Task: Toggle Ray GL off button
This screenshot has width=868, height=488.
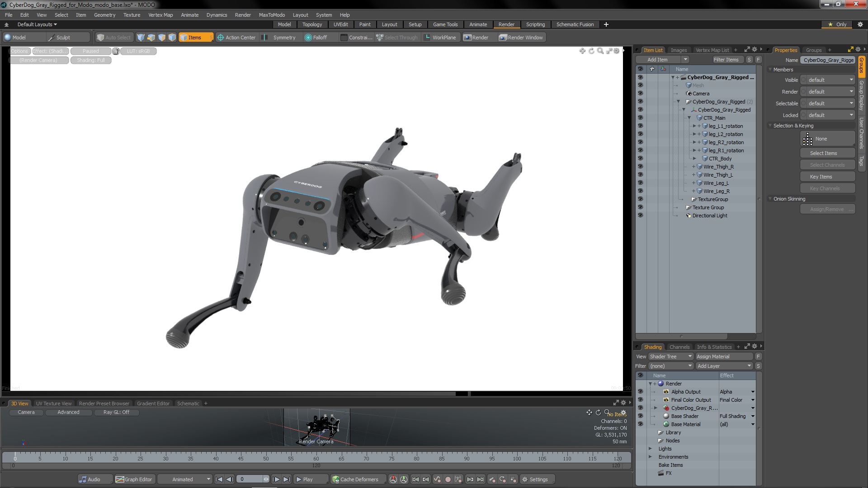Action: [116, 412]
